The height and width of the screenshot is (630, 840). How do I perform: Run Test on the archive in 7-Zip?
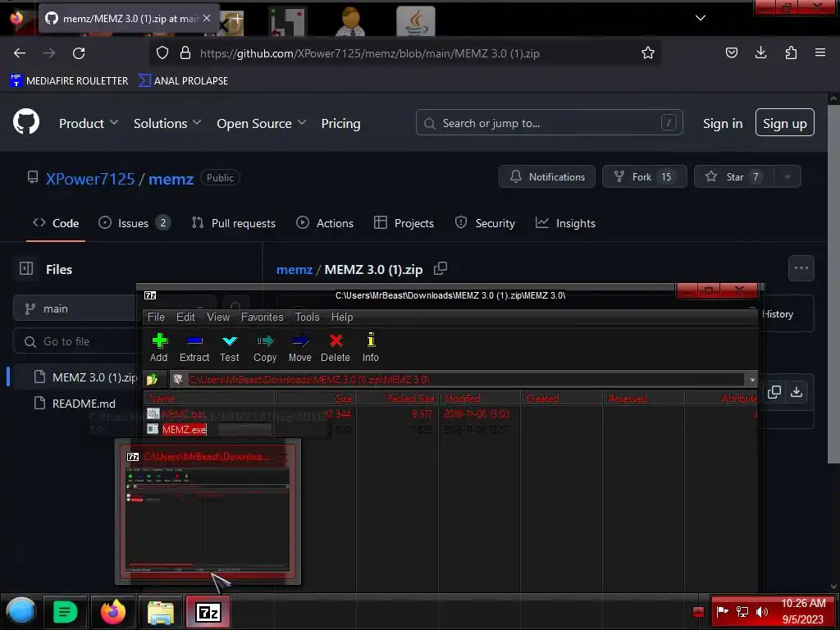click(230, 347)
